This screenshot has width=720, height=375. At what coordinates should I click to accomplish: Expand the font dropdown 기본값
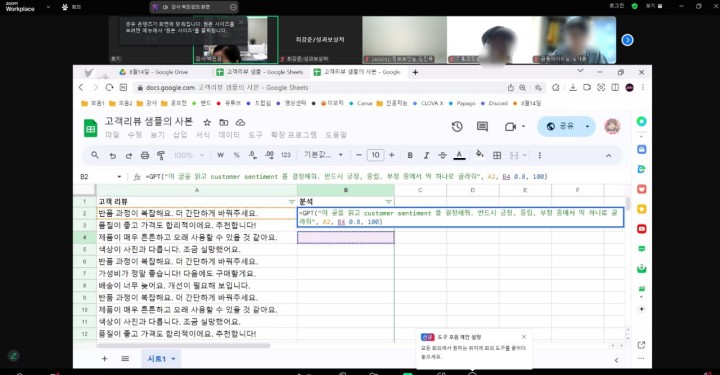point(323,155)
